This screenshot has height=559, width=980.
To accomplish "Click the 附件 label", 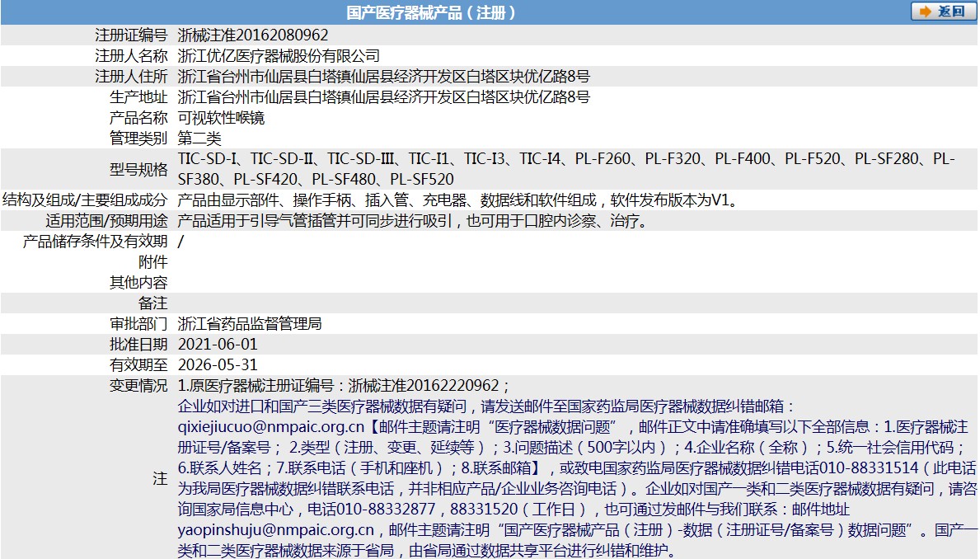I will tap(153, 262).
